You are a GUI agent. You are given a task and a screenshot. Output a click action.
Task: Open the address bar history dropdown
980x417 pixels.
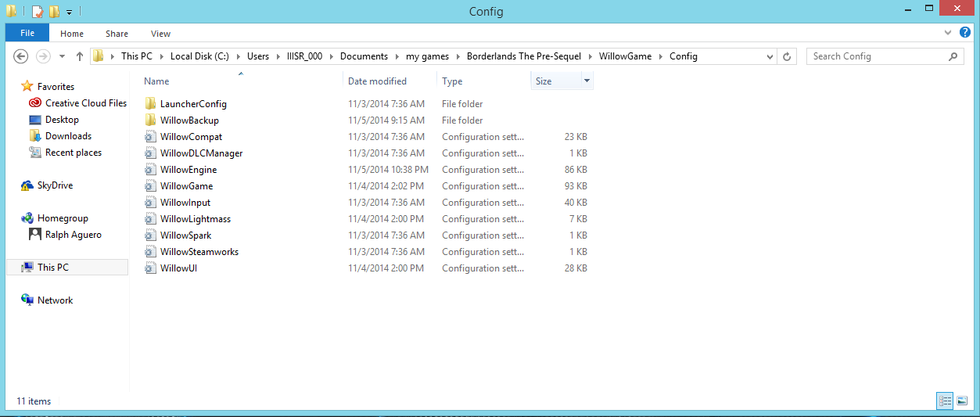(770, 56)
